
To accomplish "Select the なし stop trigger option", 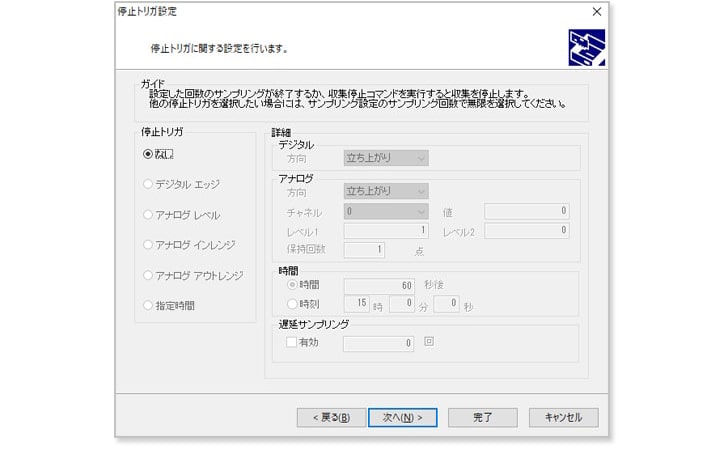I will pos(148,154).
